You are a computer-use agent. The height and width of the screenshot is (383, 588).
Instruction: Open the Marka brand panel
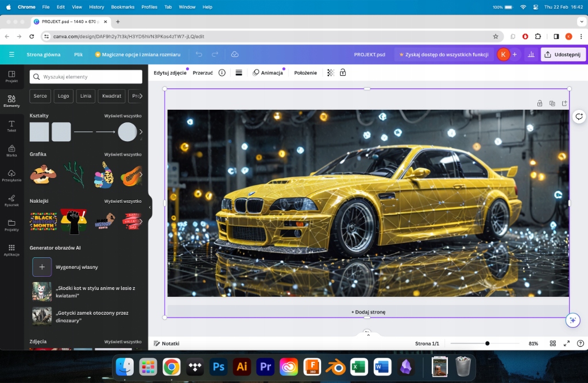click(x=11, y=150)
